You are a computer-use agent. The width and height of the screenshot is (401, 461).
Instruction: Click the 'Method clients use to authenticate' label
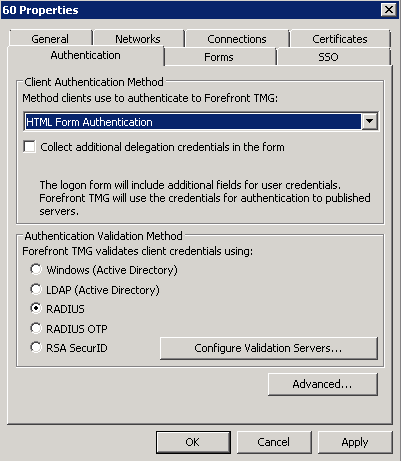150,98
